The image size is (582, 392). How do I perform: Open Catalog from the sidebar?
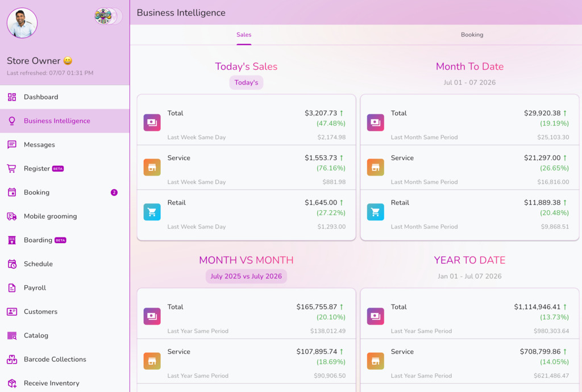(x=65, y=336)
